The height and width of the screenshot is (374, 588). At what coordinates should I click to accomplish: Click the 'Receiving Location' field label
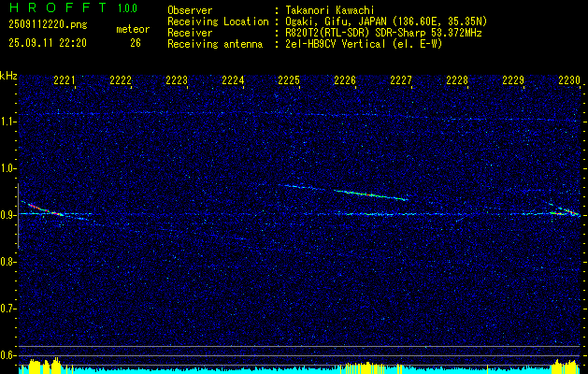218,22
